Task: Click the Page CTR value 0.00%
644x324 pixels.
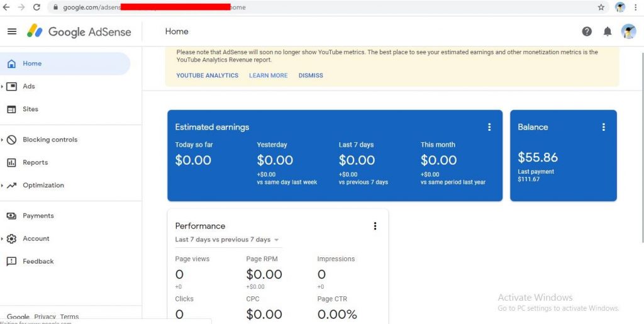Action: (x=337, y=315)
